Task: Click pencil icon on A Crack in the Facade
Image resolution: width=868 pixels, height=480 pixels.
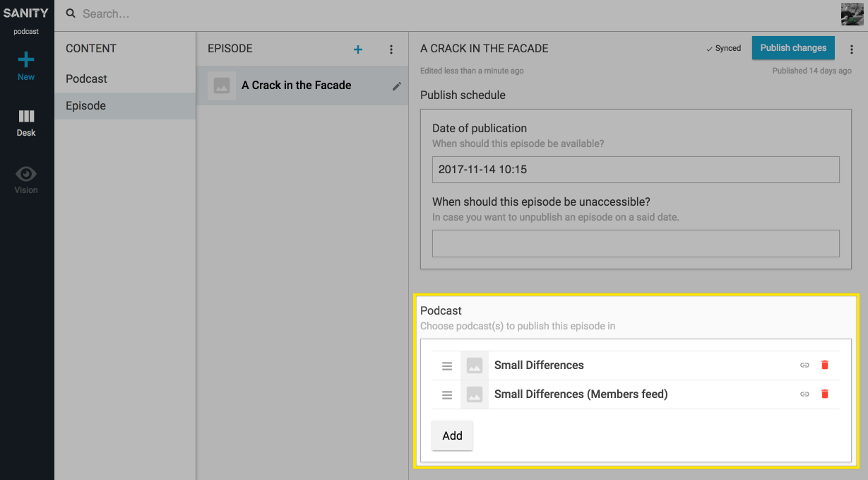Action: 397,86
